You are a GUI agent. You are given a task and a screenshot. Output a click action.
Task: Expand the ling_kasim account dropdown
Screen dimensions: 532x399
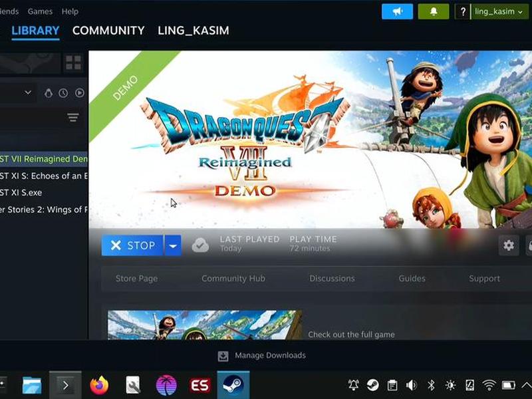click(499, 11)
